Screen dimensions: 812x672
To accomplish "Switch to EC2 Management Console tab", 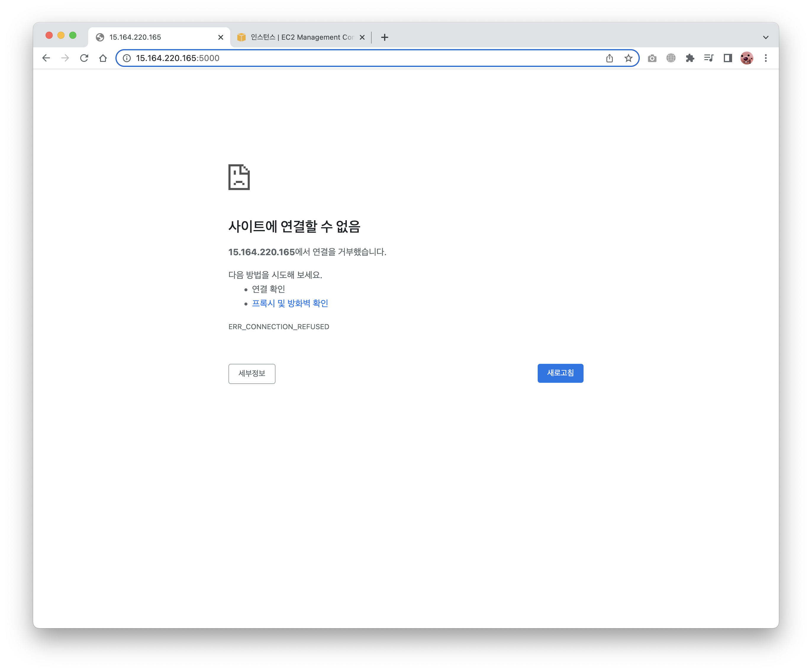I will click(x=302, y=37).
